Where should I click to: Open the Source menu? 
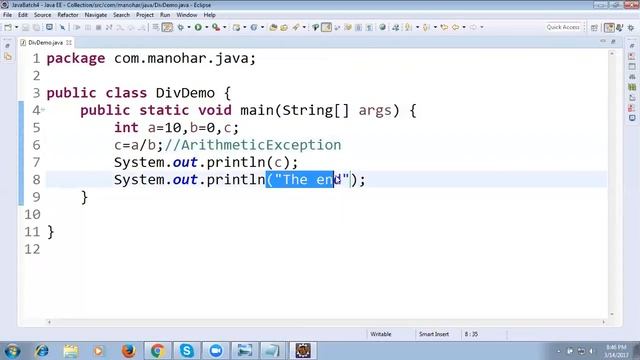tap(42, 15)
